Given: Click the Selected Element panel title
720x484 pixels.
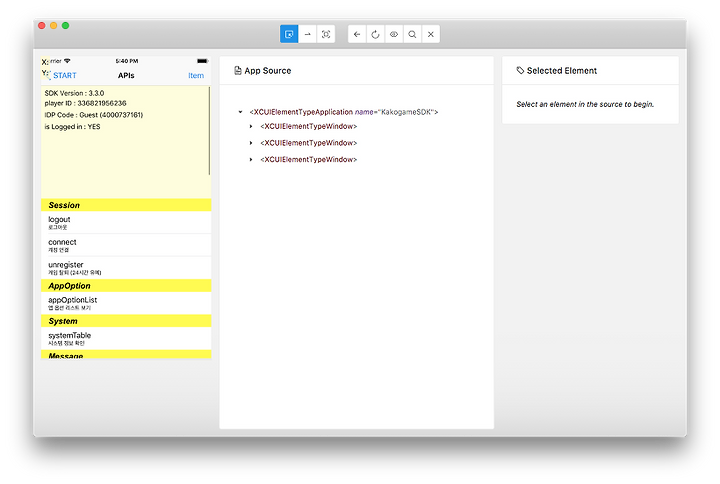Looking at the screenshot, I should [562, 71].
